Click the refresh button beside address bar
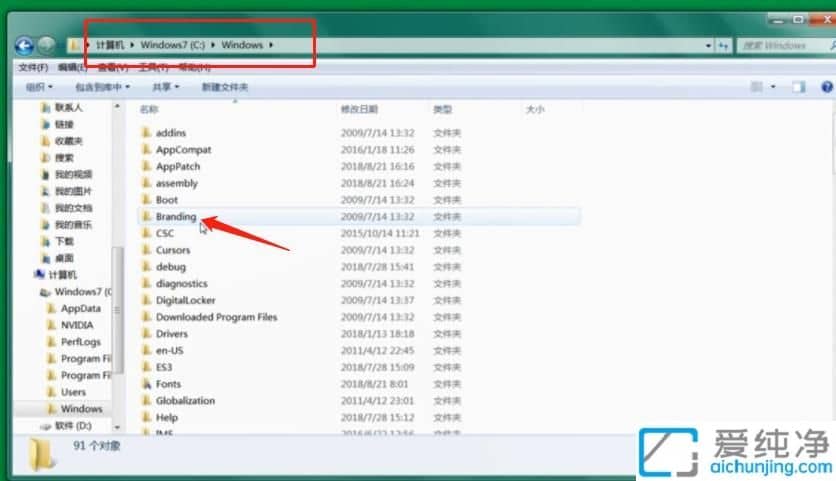This screenshot has height=481, width=836. click(x=723, y=46)
